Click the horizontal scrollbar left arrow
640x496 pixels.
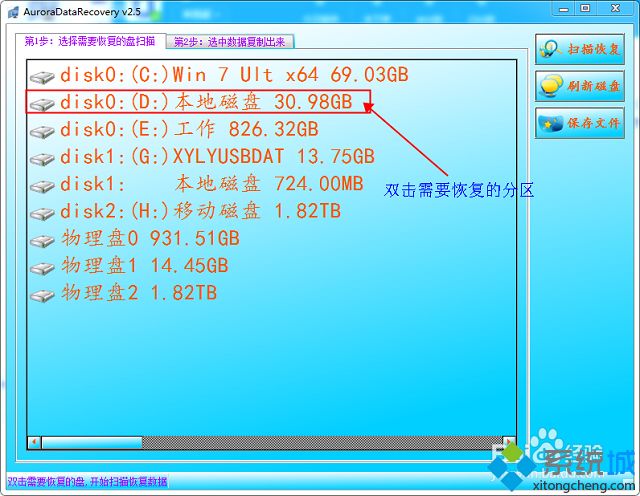[34, 442]
